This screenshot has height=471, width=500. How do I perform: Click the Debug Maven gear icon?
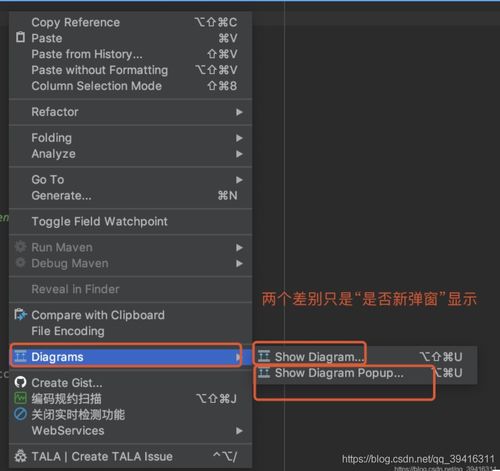pyautogui.click(x=20, y=263)
